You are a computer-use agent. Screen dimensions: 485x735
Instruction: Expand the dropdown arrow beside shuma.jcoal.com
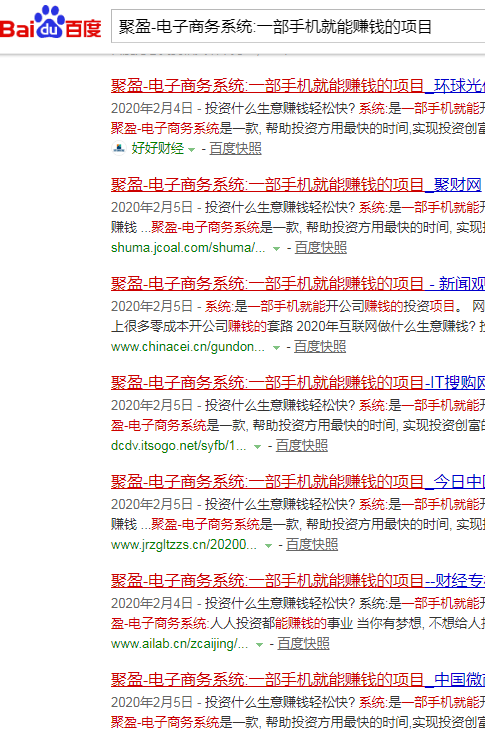[x=276, y=249]
